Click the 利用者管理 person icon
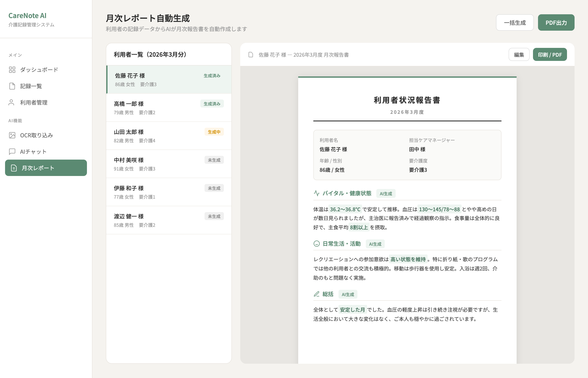Viewport: 588px width, 378px height. 11,103
